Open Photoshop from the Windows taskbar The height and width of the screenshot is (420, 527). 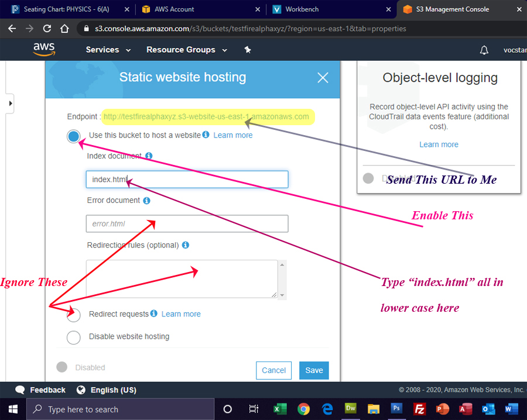click(396, 409)
